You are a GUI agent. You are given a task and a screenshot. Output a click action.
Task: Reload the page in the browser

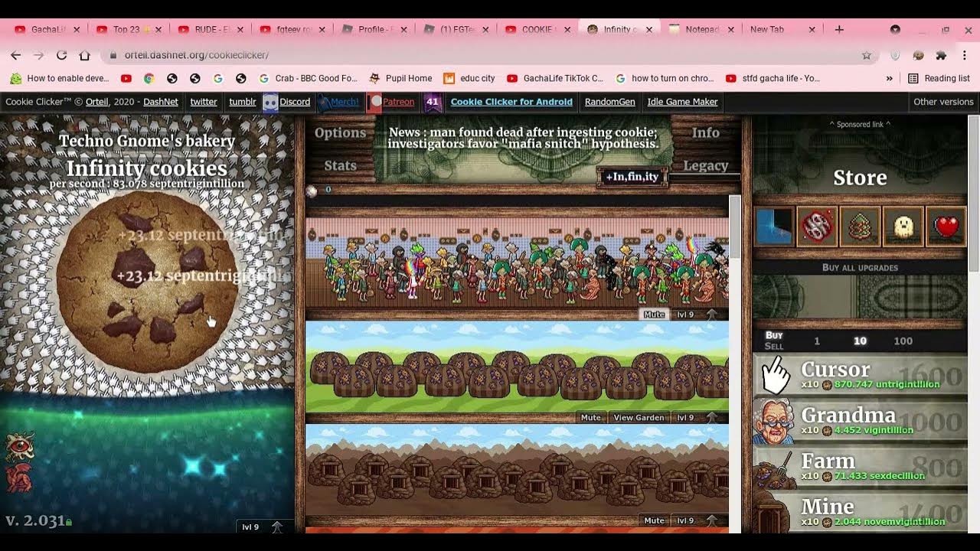[61, 55]
